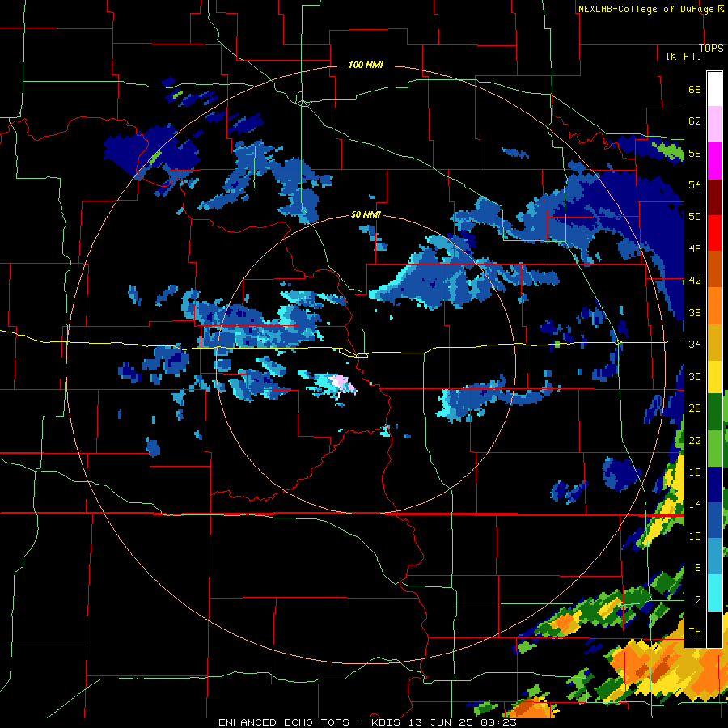Click the cyan legend swatch
The height and width of the screenshot is (728, 728).
click(714, 593)
